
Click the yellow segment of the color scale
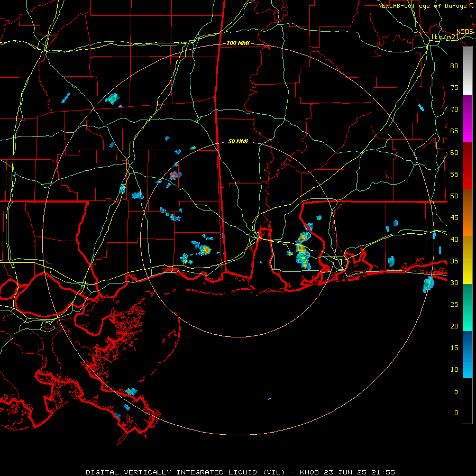pos(467,260)
